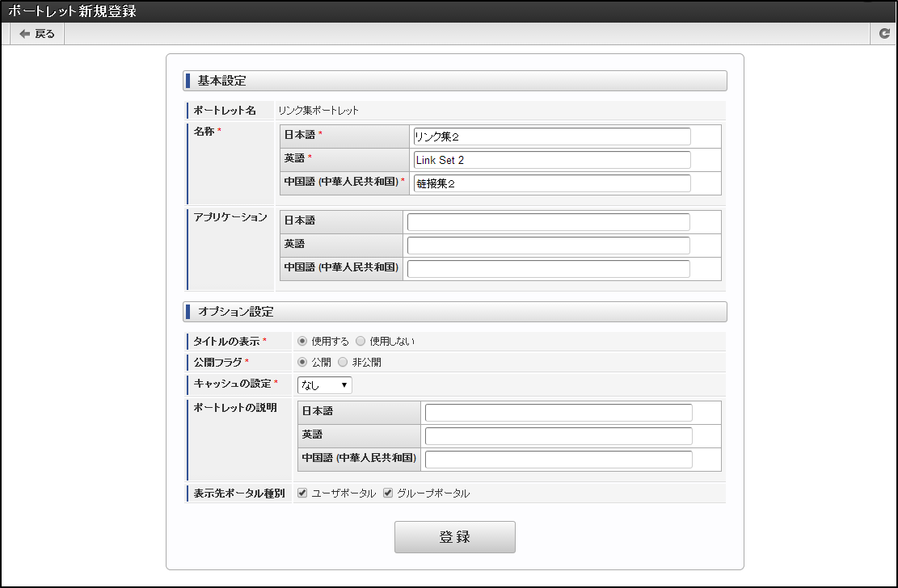The height and width of the screenshot is (588, 898).
Task: Open the キャッシュの設定 dropdown
Action: [324, 384]
